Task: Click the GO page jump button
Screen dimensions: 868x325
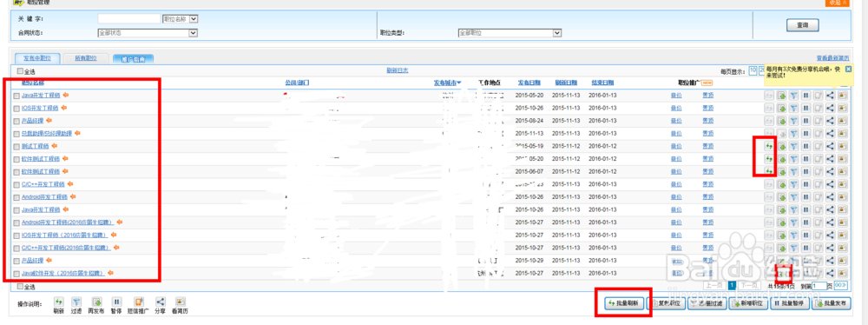Action: point(841,286)
